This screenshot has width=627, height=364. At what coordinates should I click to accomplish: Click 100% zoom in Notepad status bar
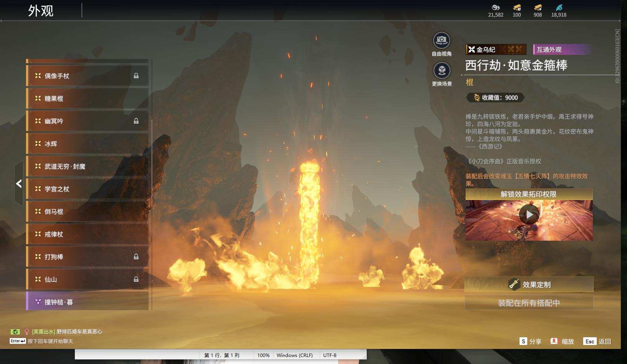[263, 355]
